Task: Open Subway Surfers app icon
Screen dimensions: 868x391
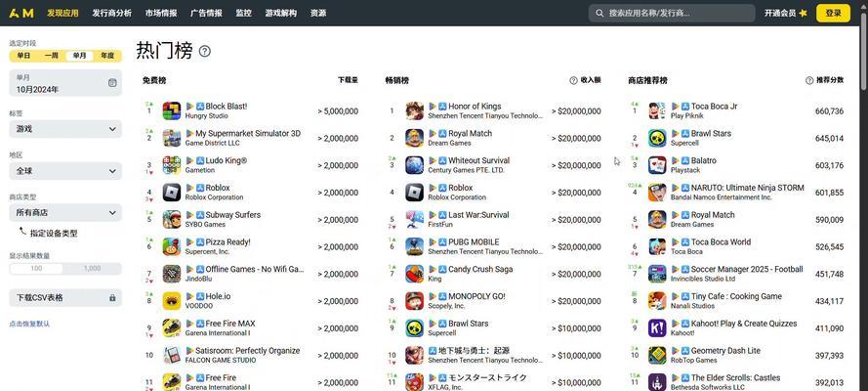Action: tap(172, 219)
